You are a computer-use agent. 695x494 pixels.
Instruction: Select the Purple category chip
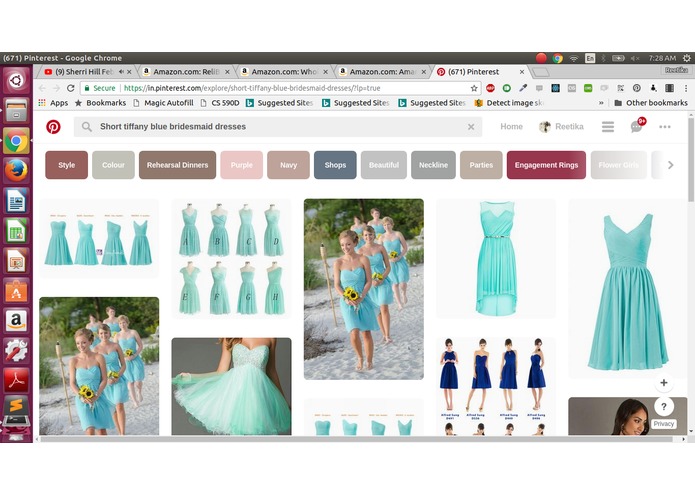point(242,165)
